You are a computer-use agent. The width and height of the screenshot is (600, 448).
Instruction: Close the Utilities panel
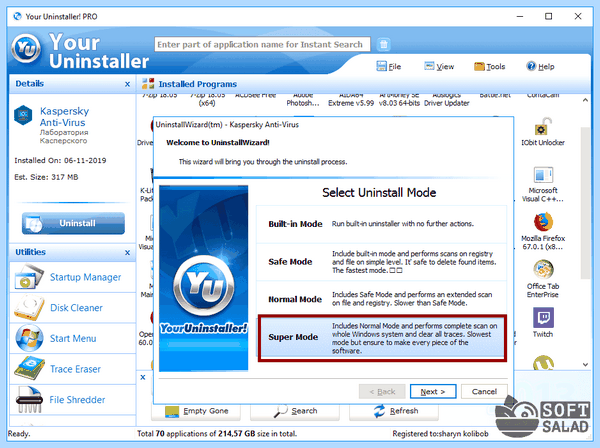click(x=127, y=253)
